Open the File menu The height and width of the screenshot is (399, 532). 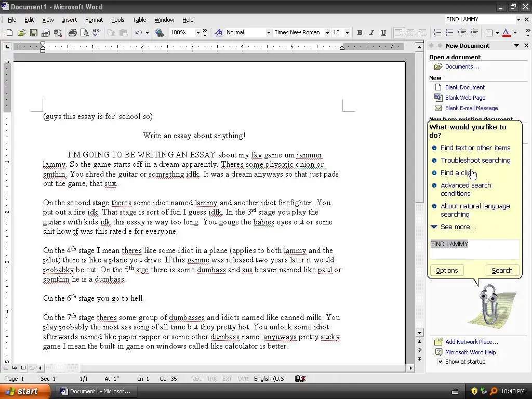tap(12, 20)
